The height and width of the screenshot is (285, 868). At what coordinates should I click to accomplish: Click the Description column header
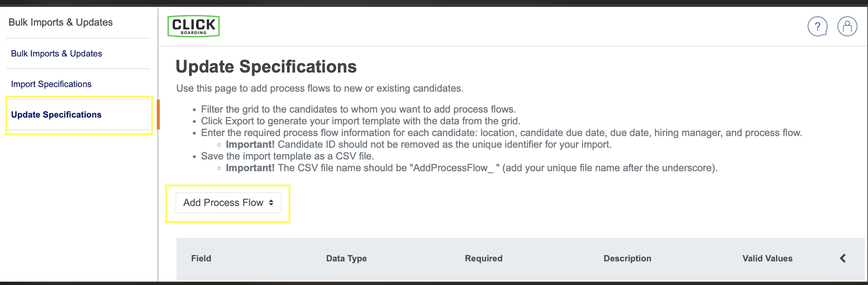(x=627, y=258)
